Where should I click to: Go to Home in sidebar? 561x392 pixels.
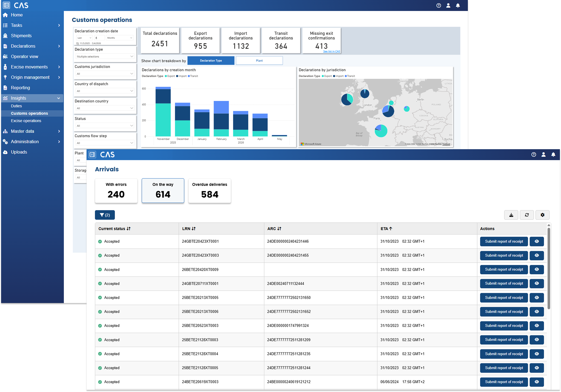(x=17, y=15)
